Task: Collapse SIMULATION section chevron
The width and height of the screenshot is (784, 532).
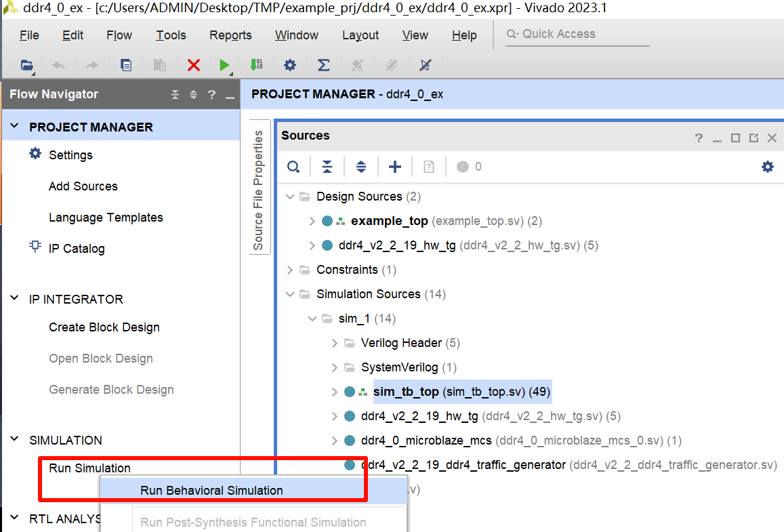Action: tap(14, 439)
